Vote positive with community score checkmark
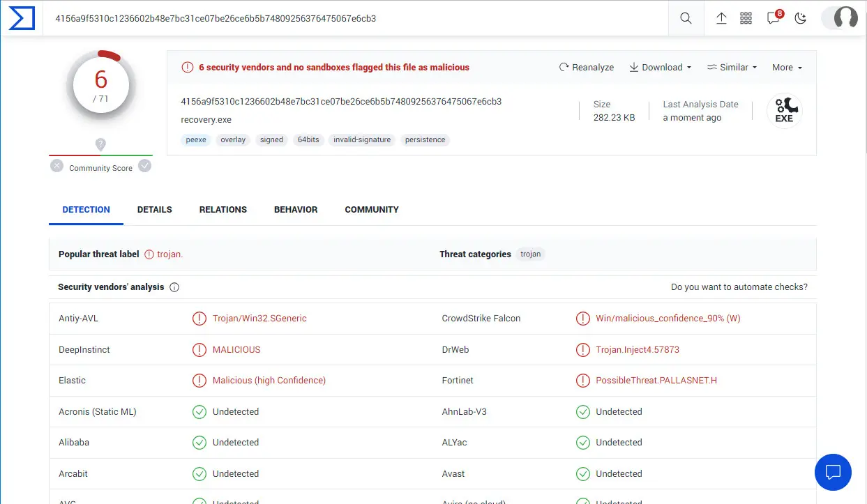Viewport: 867px width, 504px height. point(144,166)
